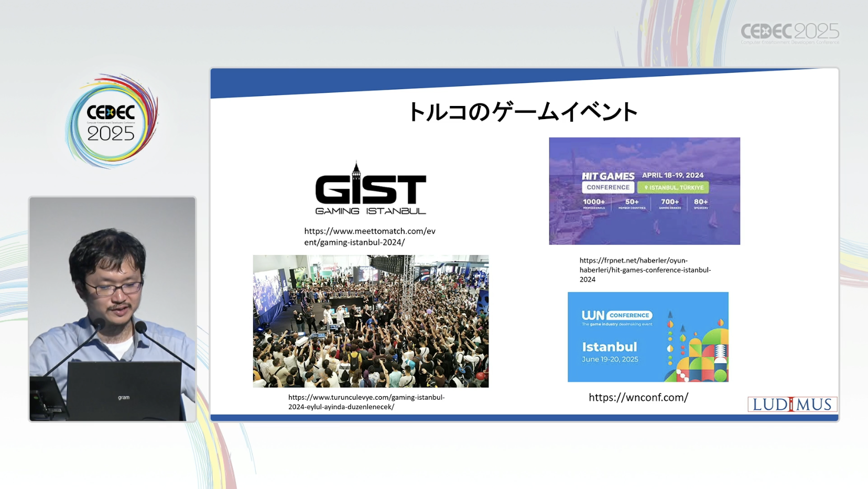
Task: Click the gram logo on the laptop
Action: [x=124, y=398]
